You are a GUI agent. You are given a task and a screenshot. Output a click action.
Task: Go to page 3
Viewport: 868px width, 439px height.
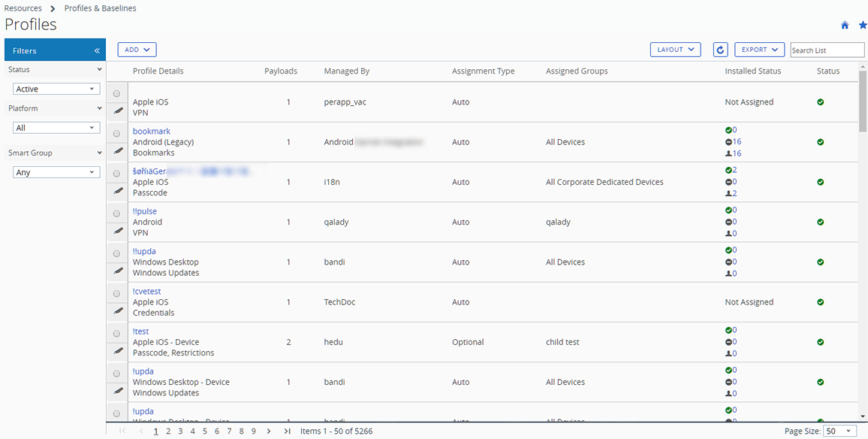[x=180, y=431]
